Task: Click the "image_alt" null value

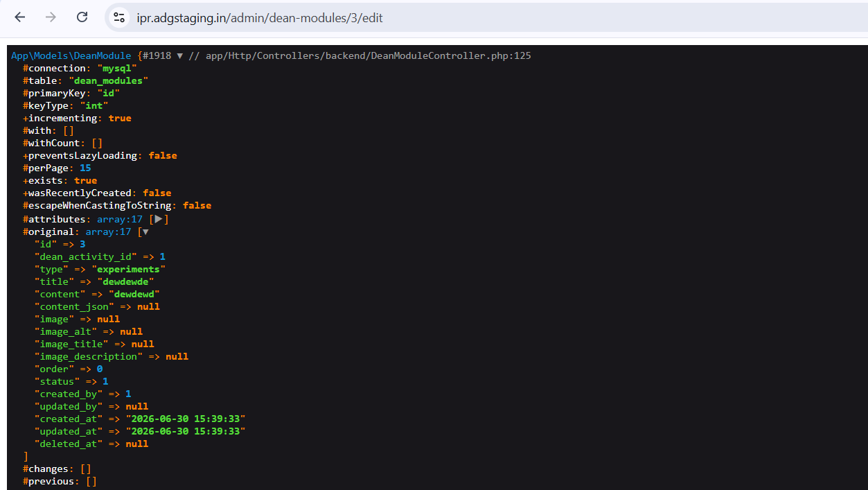Action: pyautogui.click(x=131, y=331)
